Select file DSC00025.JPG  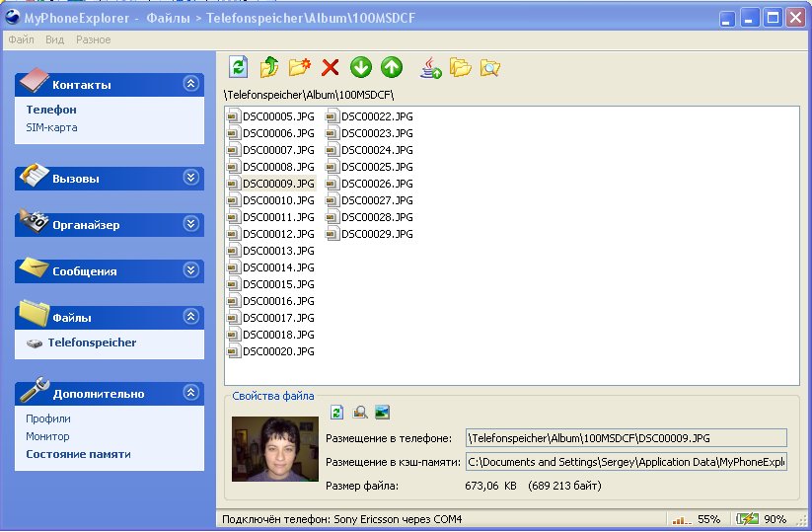(x=369, y=167)
